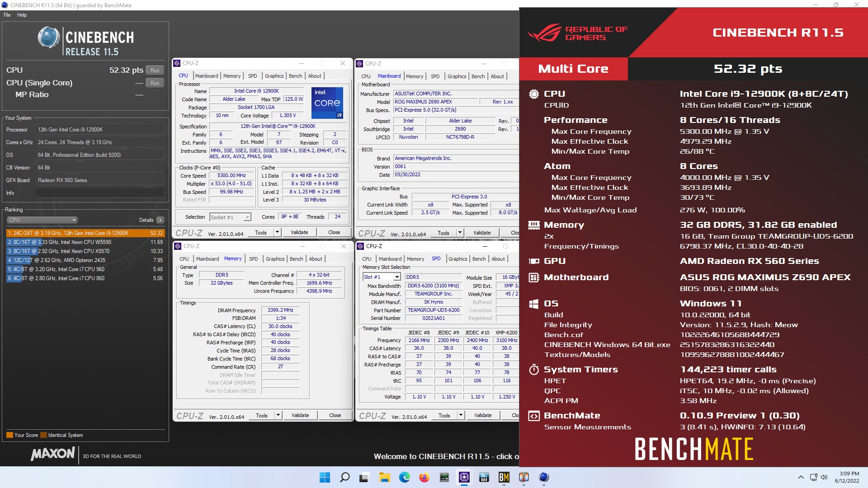
Task: Click the GPU icon in BenchMate panel
Action: (534, 261)
